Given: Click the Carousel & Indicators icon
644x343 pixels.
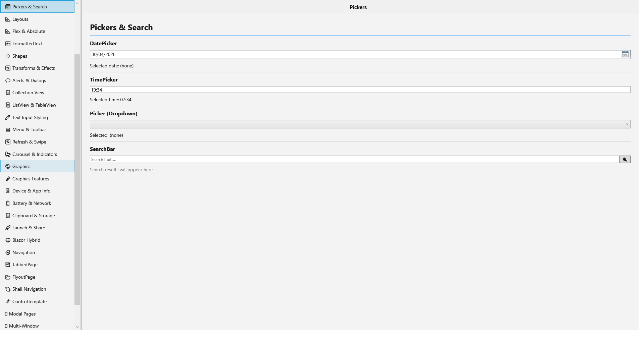Looking at the screenshot, I should click(8, 154).
